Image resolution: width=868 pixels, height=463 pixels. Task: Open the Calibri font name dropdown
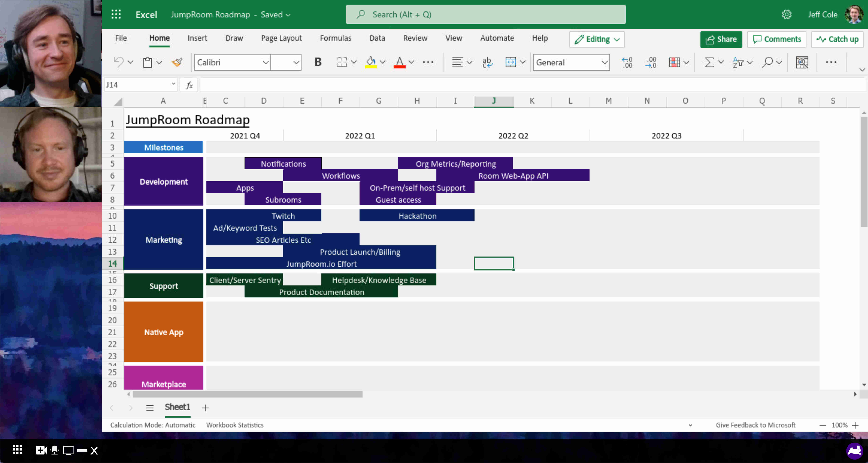265,62
